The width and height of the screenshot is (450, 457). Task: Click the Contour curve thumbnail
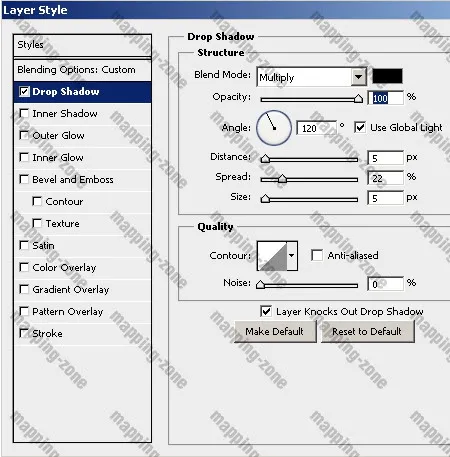pos(272,256)
